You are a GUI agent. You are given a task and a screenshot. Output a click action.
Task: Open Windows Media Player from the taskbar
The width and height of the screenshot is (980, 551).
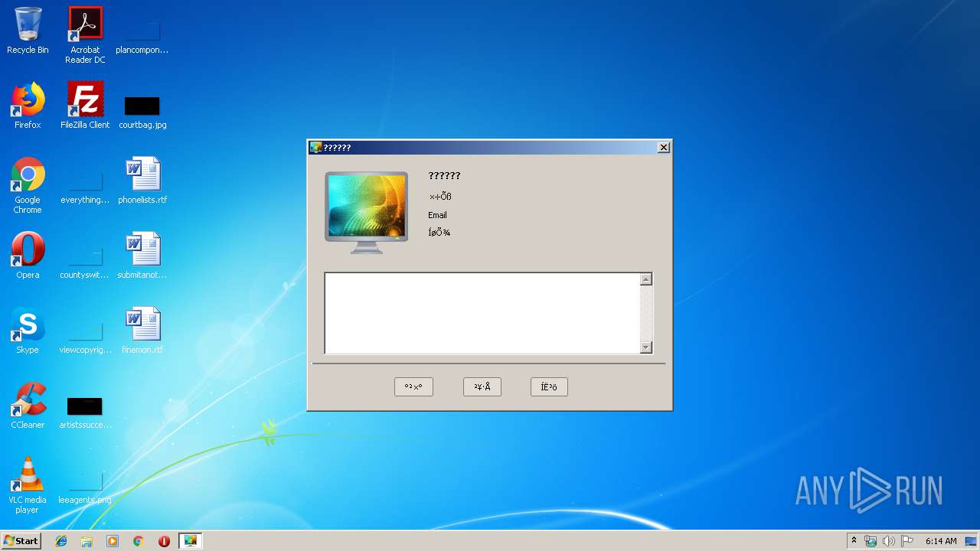(x=113, y=541)
